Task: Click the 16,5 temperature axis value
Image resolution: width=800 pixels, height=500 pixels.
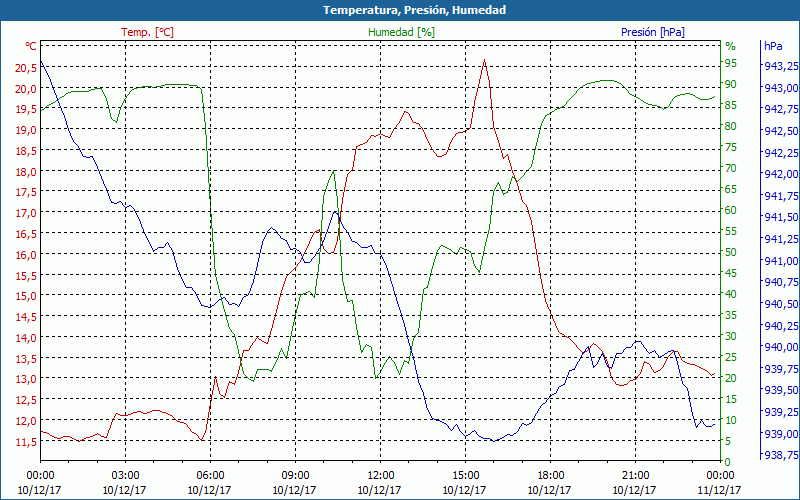Action: 26,234
